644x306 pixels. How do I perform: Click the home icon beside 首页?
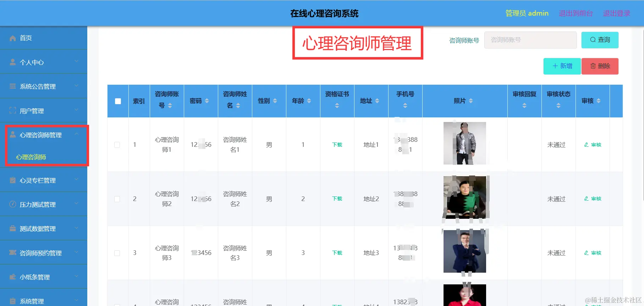pos(13,38)
